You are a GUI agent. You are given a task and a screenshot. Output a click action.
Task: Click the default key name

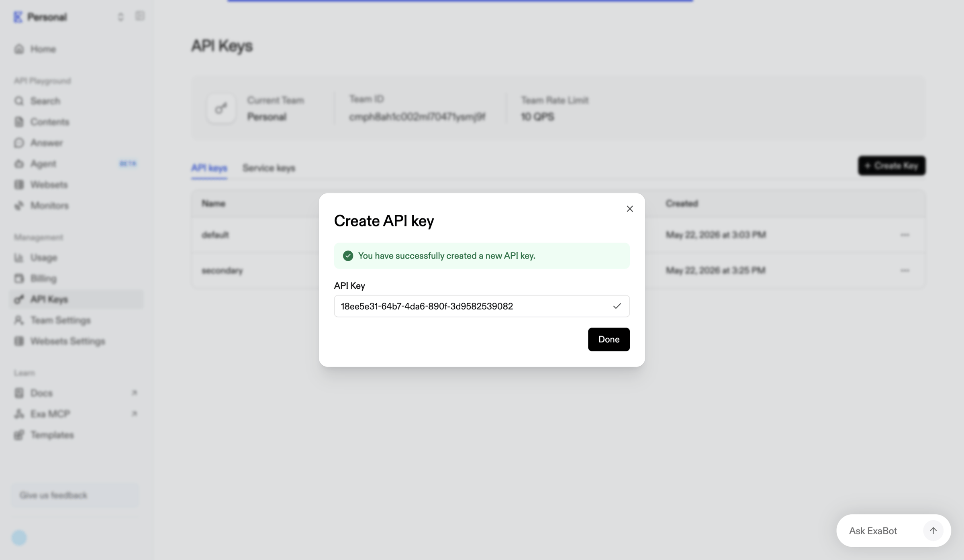[x=215, y=235]
